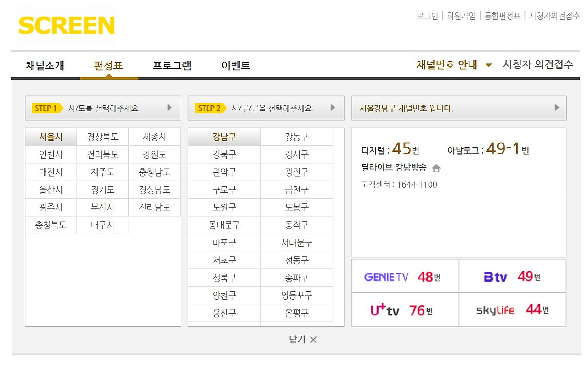Image resolution: width=588 pixels, height=365 pixels.
Task: Choose 용산구 district
Action: point(224,313)
